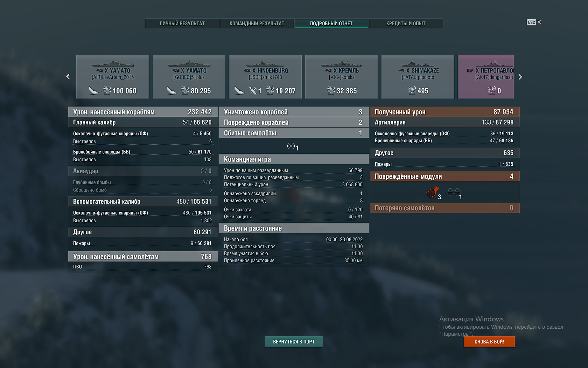
Task: Click the sunk ship icon on 51plus's Yamato card
Action: (x=171, y=91)
